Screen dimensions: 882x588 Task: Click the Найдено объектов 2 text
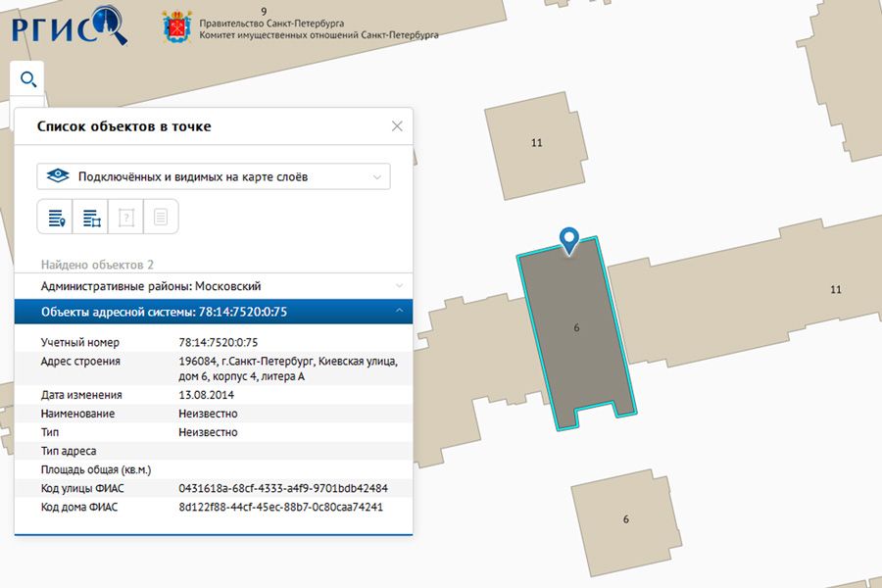point(97,265)
